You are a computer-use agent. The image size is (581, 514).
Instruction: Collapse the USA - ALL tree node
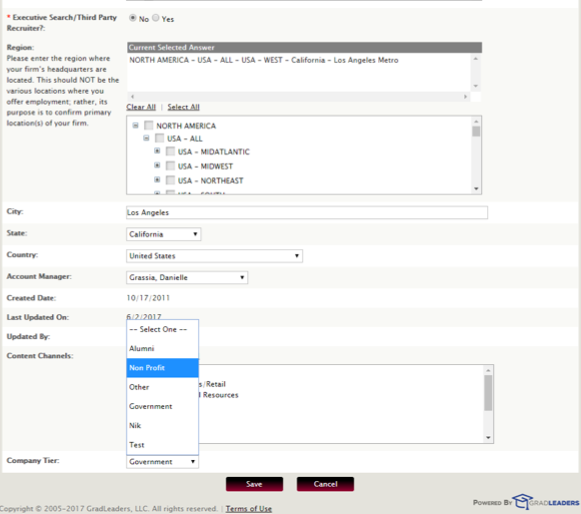pyautogui.click(x=146, y=138)
